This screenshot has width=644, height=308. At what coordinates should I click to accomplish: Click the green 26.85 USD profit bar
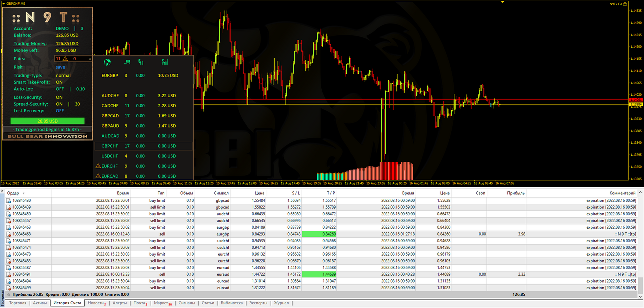[x=47, y=121]
